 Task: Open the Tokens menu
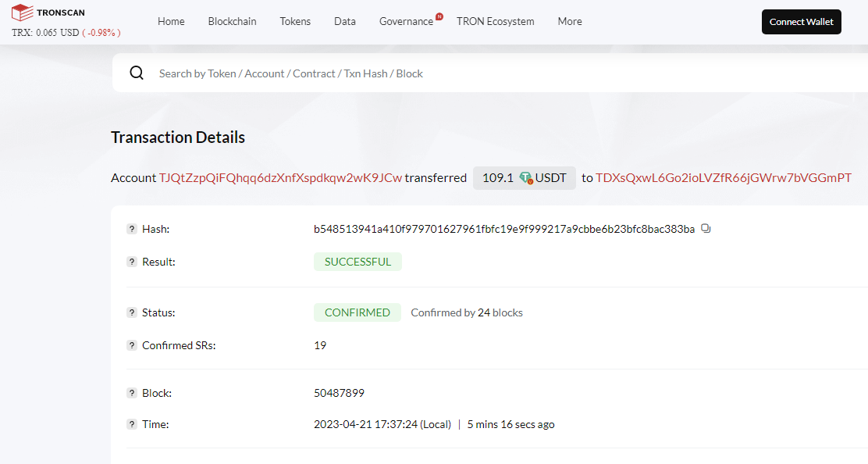(295, 22)
